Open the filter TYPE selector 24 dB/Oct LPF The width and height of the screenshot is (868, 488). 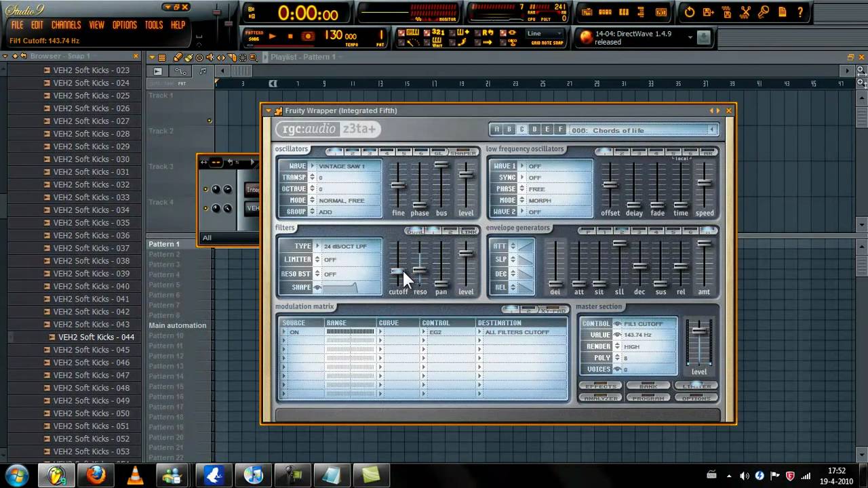point(346,247)
